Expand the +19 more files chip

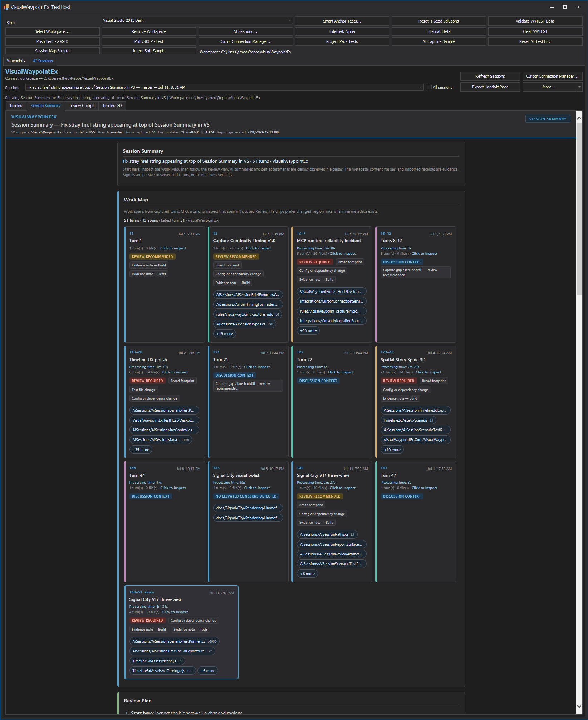tap(225, 334)
